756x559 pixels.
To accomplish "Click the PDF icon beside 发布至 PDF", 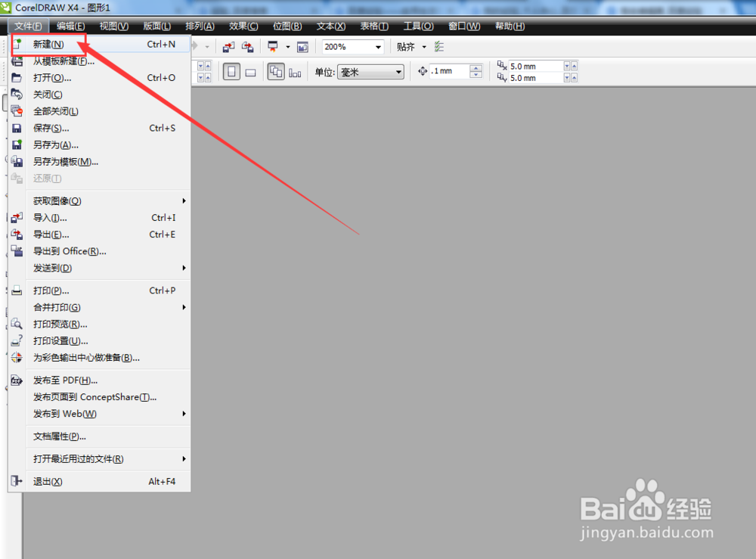I will point(17,380).
